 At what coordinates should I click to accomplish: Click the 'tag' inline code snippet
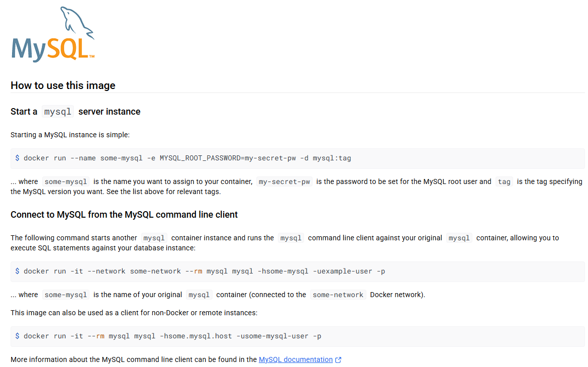pyautogui.click(x=504, y=181)
